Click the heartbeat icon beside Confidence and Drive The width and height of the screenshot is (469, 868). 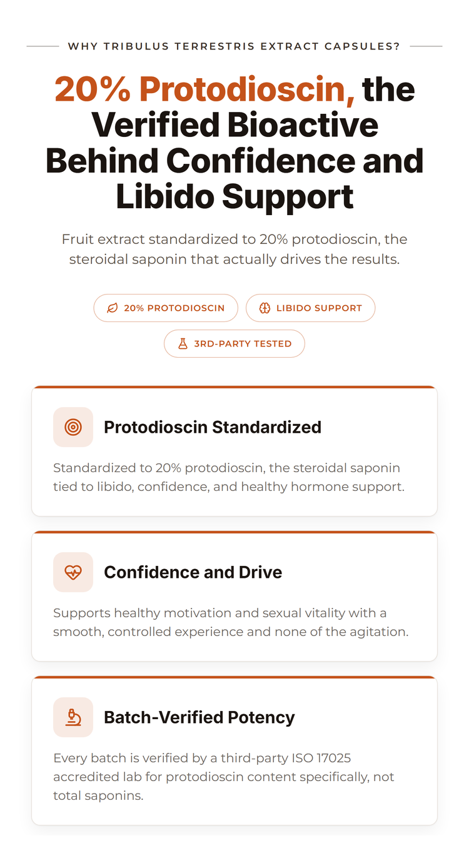(x=73, y=572)
